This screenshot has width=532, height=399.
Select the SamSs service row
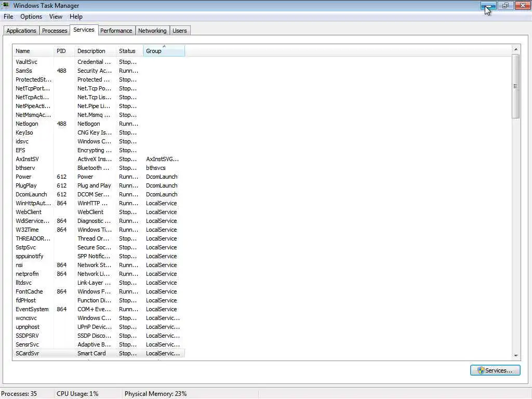coord(99,71)
